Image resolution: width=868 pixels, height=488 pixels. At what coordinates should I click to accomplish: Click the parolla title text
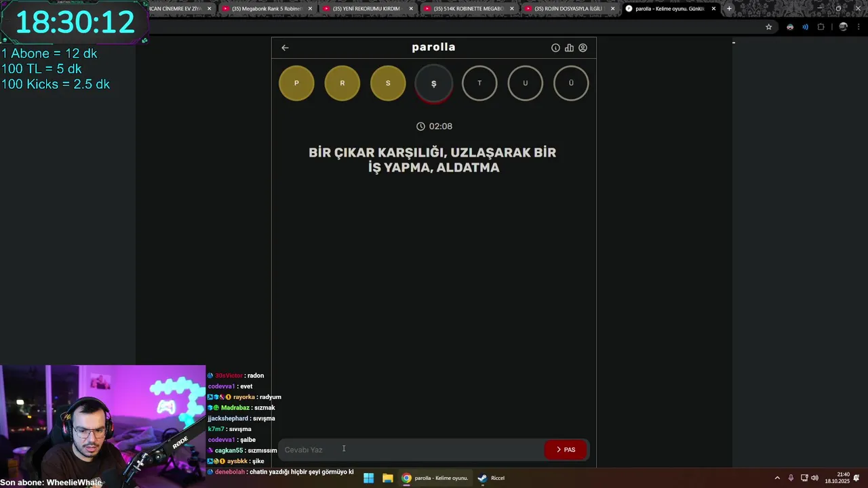(433, 47)
